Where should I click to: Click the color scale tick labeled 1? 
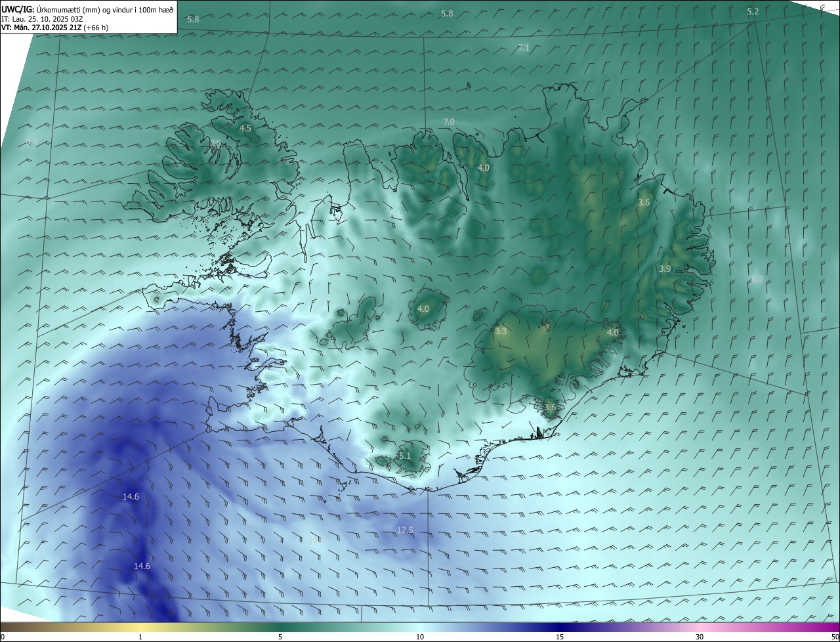(140, 637)
